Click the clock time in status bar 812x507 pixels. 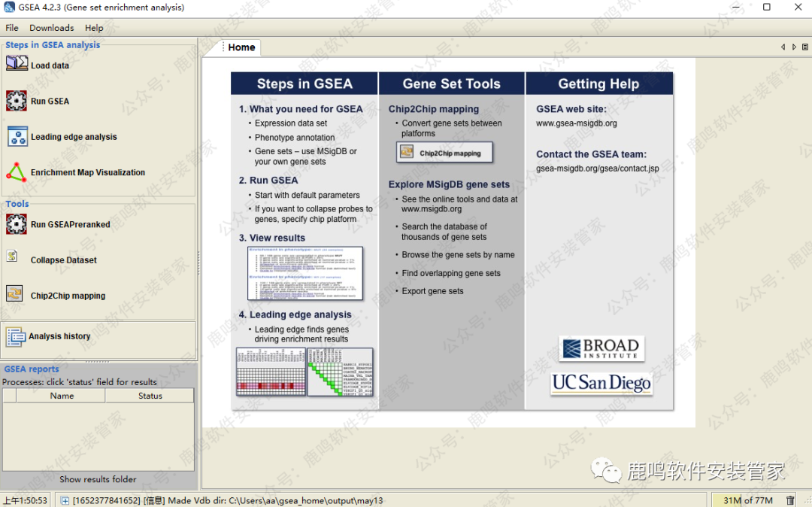[26, 501]
